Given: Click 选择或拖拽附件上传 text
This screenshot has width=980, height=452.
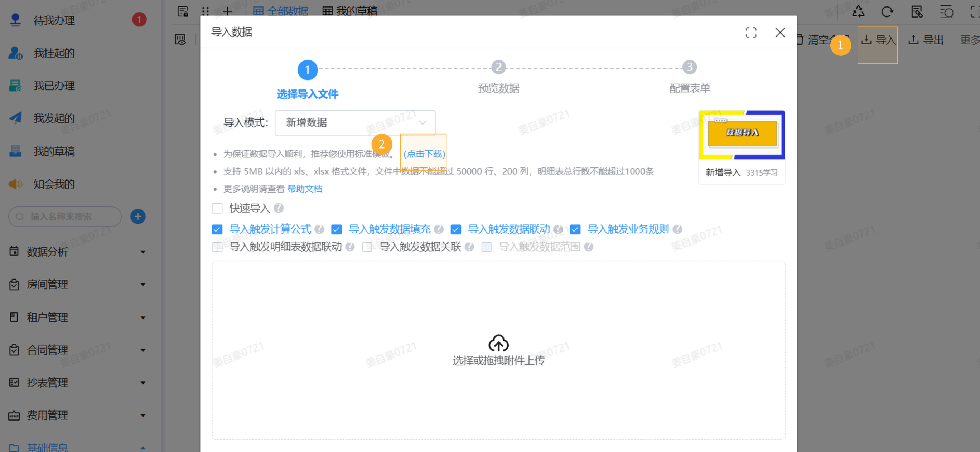Looking at the screenshot, I should (x=498, y=360).
